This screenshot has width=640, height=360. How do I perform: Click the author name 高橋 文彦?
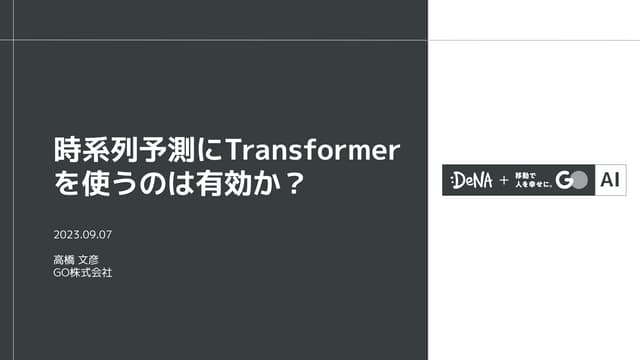coord(76,260)
